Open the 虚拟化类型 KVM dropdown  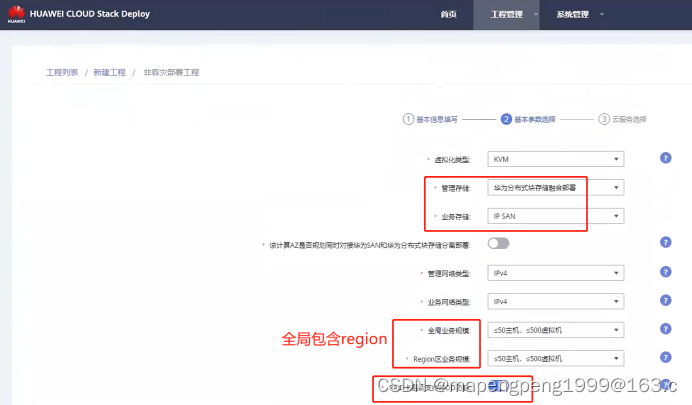[556, 159]
